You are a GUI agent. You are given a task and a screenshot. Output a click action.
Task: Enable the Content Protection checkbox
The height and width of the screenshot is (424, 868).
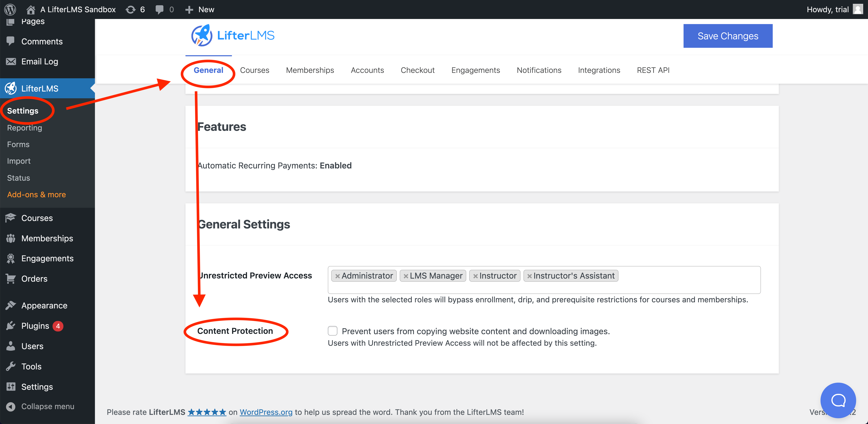[x=333, y=331]
